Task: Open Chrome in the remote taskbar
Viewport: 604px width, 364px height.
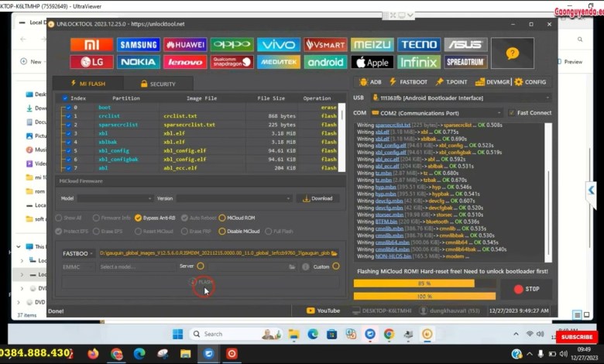Action: (389, 334)
